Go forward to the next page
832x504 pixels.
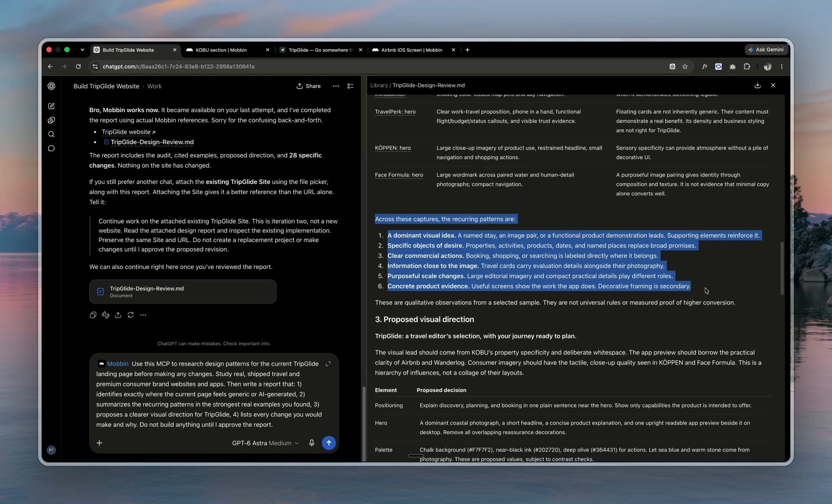tap(64, 67)
